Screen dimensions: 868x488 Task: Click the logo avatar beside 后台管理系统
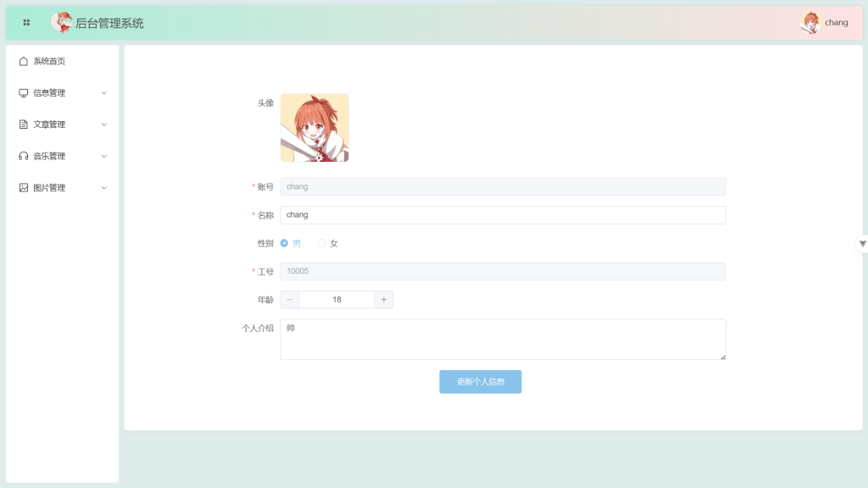coord(61,23)
